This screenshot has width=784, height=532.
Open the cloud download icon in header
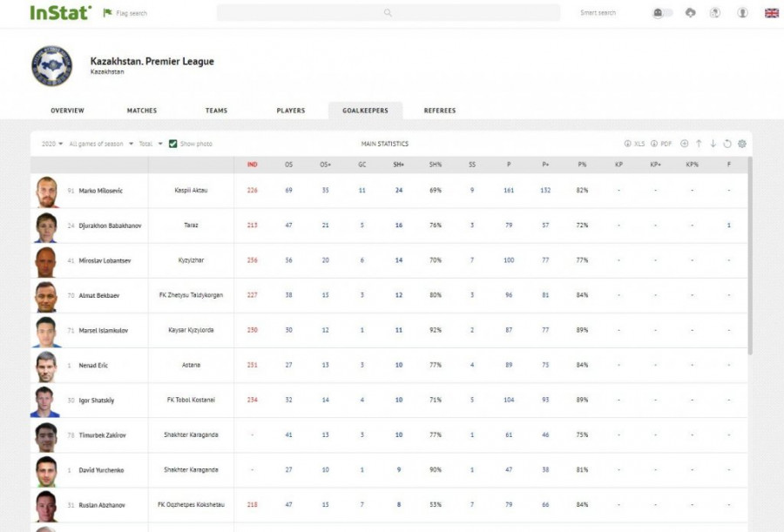pyautogui.click(x=691, y=13)
